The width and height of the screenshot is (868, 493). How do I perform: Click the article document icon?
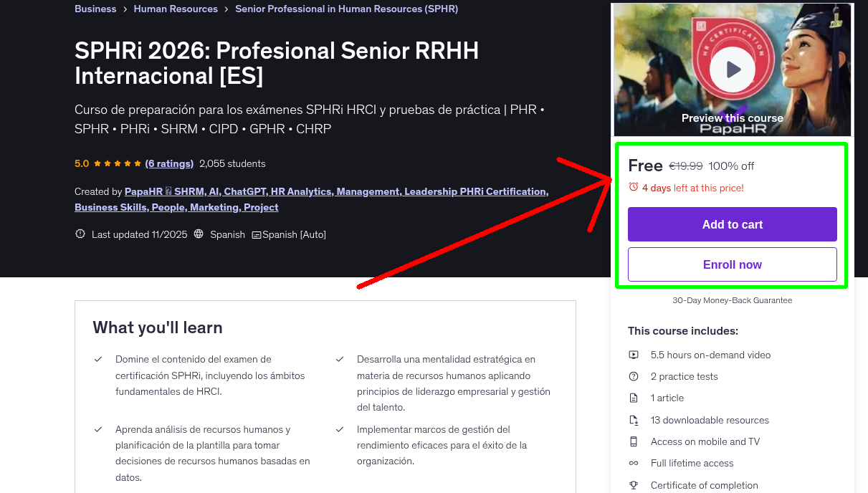coord(634,398)
